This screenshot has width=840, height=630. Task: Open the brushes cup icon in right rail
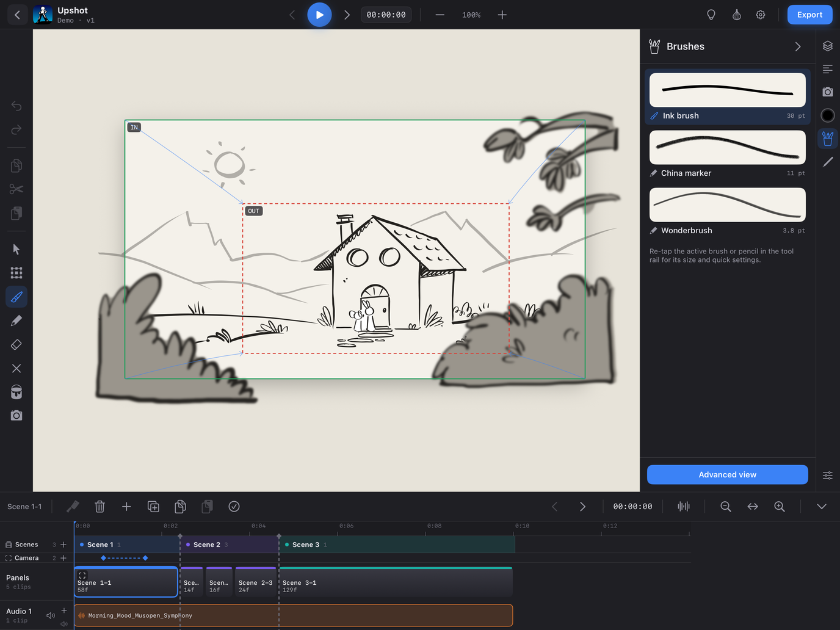click(x=828, y=139)
